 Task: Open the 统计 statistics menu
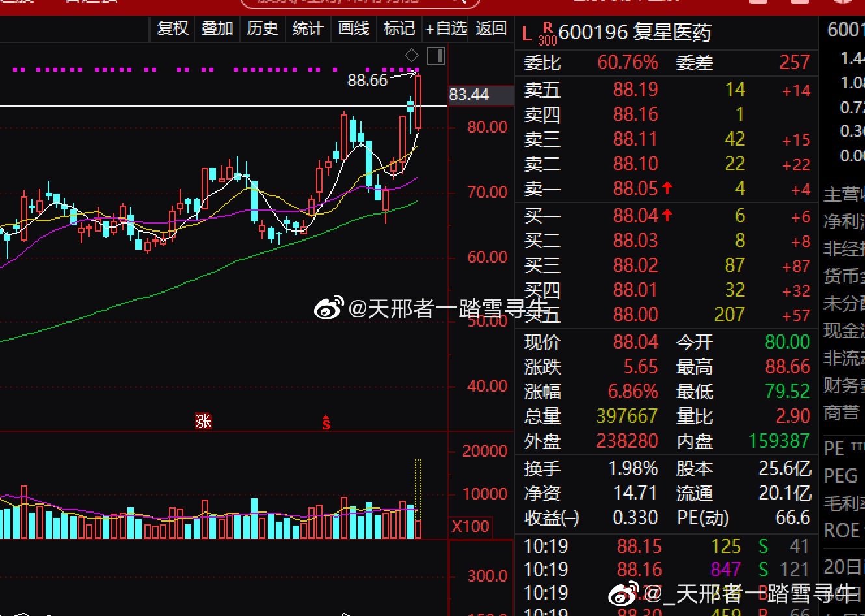tap(308, 29)
